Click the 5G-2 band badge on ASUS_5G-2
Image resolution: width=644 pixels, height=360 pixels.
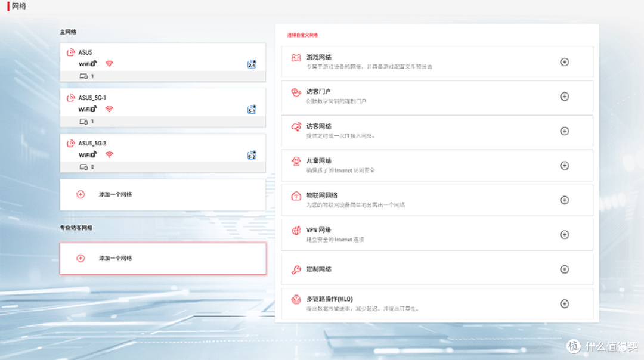(252, 155)
